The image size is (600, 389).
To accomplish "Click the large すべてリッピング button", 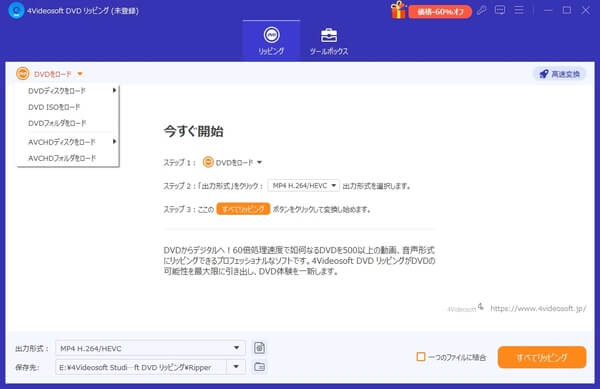I will point(542,357).
